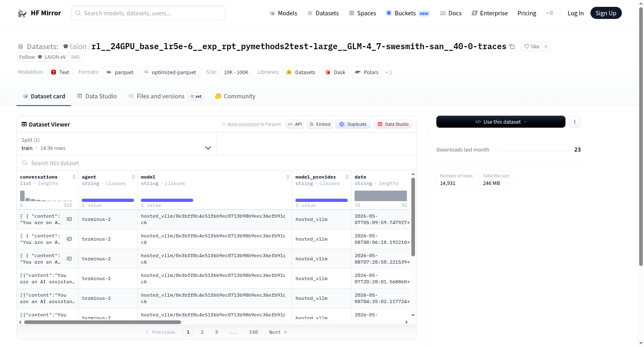Click the search magnifier in dataset search
This screenshot has width=644, height=347.
[25, 163]
